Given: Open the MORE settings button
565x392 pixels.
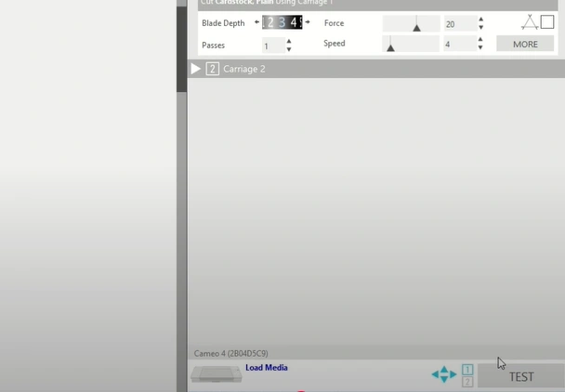Looking at the screenshot, I should [525, 44].
